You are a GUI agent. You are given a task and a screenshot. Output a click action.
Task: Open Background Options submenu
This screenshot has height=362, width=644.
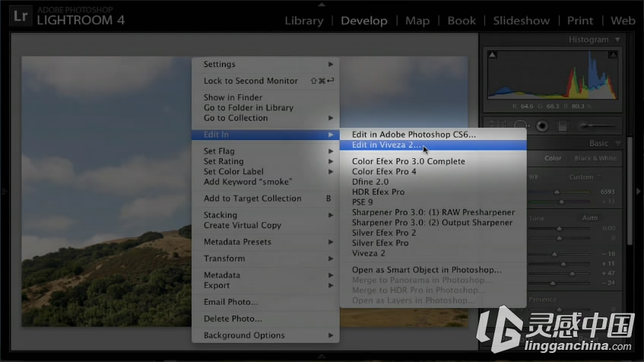click(x=265, y=335)
